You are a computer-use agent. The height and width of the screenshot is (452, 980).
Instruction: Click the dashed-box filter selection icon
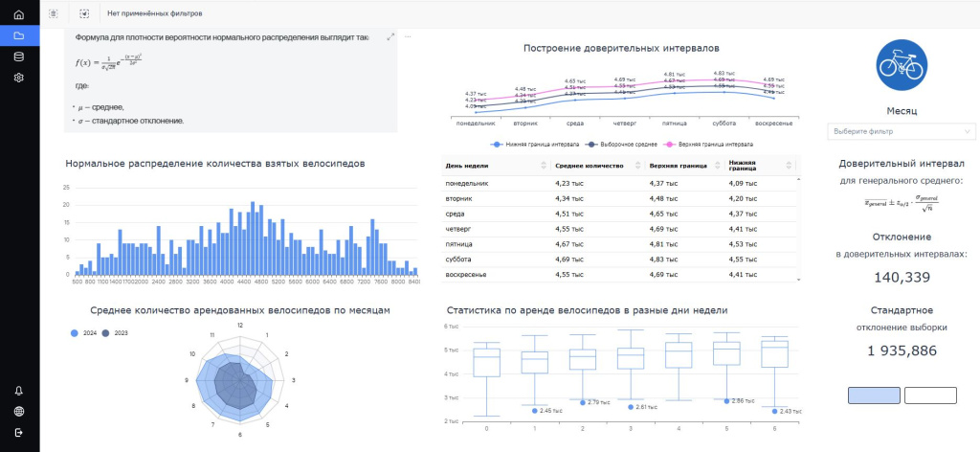point(84,13)
